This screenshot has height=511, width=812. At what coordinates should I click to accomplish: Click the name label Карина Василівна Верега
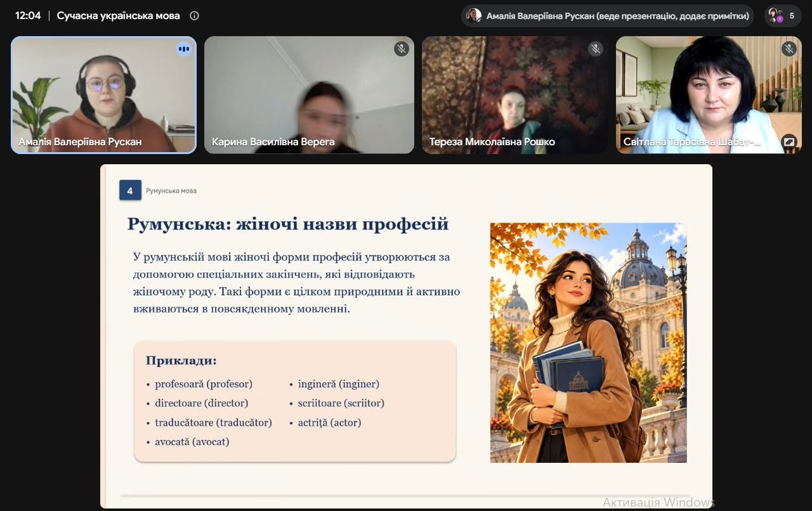(273, 142)
